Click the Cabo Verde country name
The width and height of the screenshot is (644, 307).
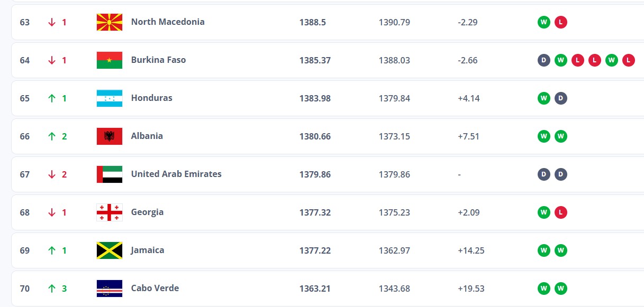[x=155, y=288]
